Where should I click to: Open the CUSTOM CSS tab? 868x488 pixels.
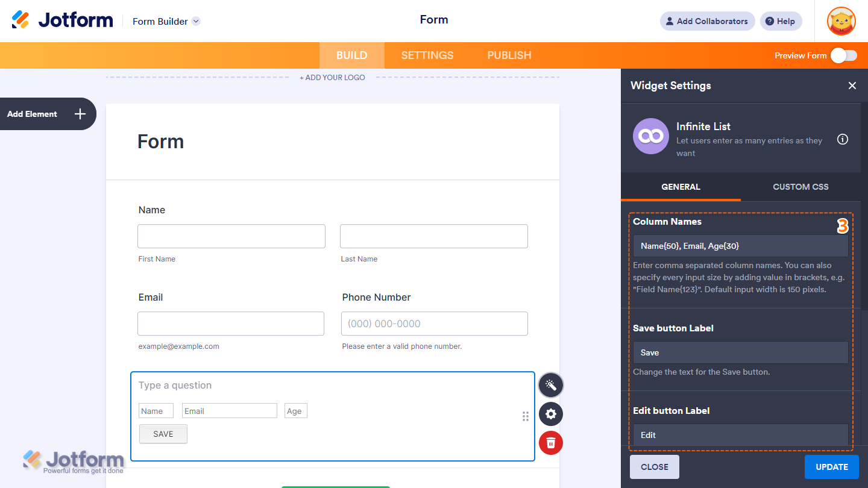pos(800,187)
